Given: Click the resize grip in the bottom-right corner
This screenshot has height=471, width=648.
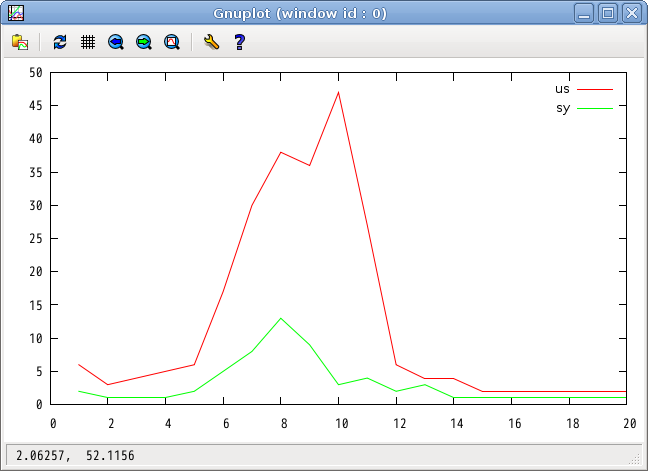Looking at the screenshot, I should click(635, 459).
